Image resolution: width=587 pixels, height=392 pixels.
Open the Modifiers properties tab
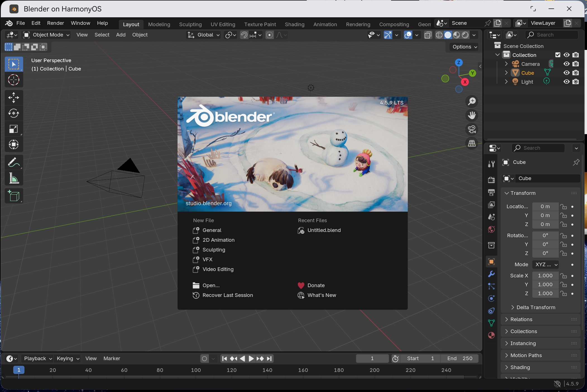pos(491,274)
